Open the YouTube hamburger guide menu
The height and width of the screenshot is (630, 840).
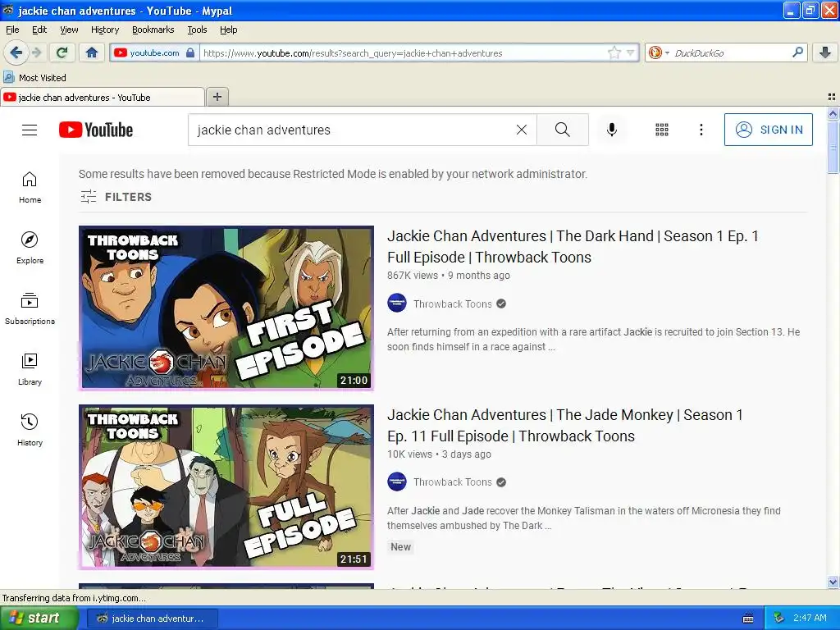[x=30, y=130]
